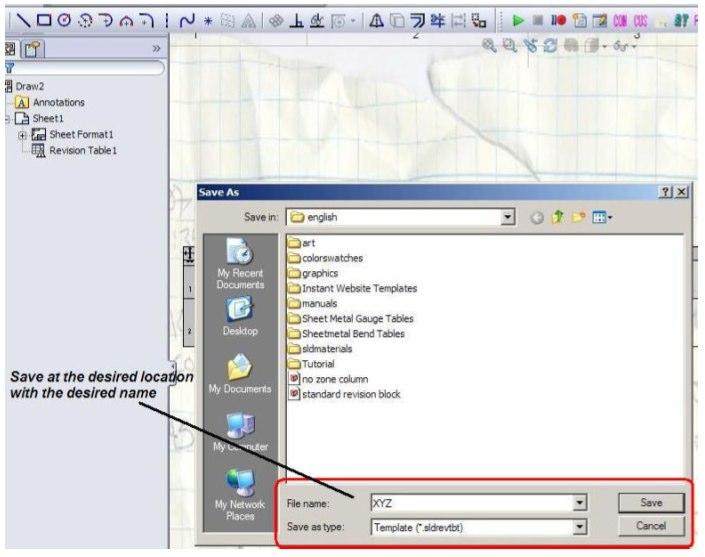
Task: Select Sheet1 in the feature tree
Action: [x=48, y=119]
